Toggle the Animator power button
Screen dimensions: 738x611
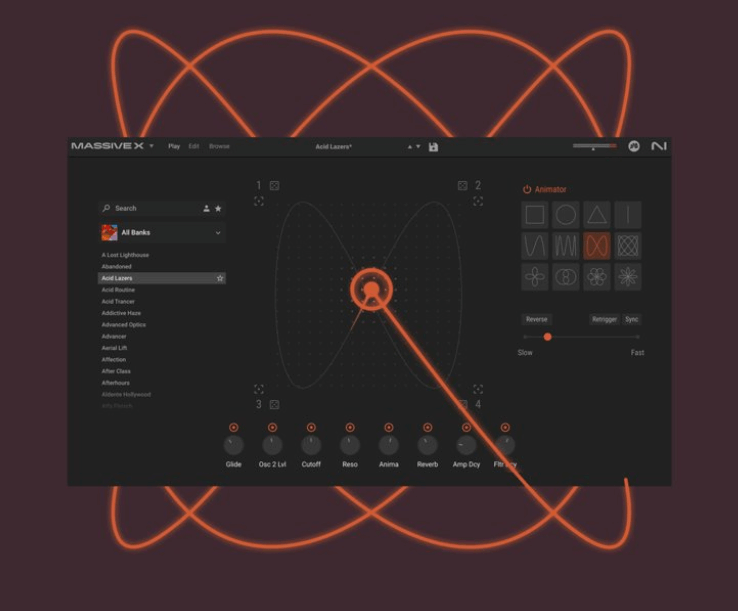point(527,189)
